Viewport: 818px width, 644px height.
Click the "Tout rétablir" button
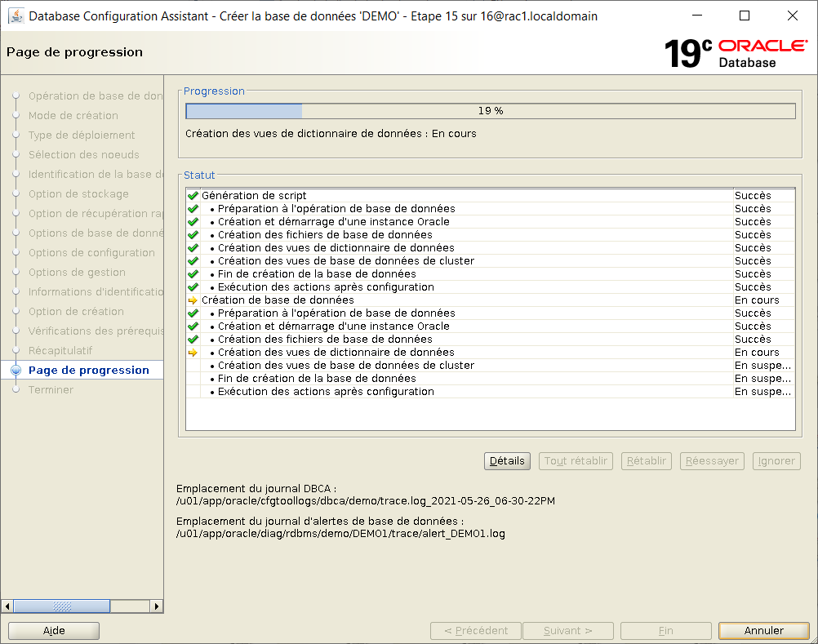point(576,461)
